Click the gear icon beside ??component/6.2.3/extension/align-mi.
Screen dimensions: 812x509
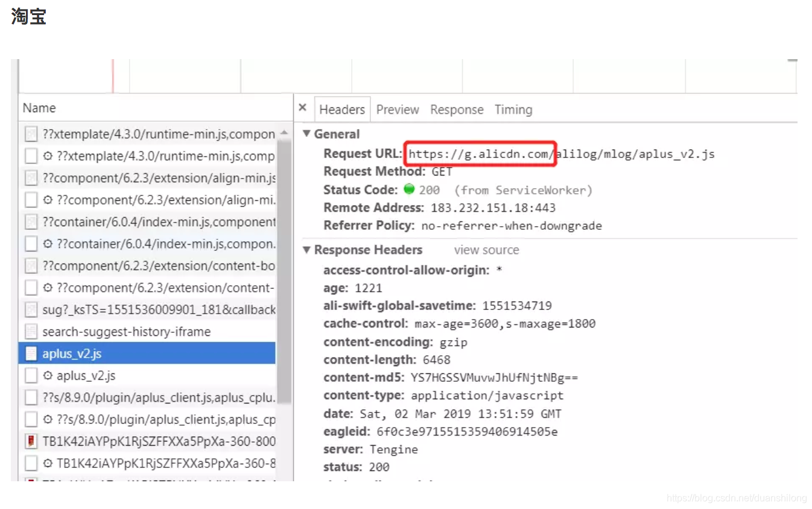click(48, 200)
